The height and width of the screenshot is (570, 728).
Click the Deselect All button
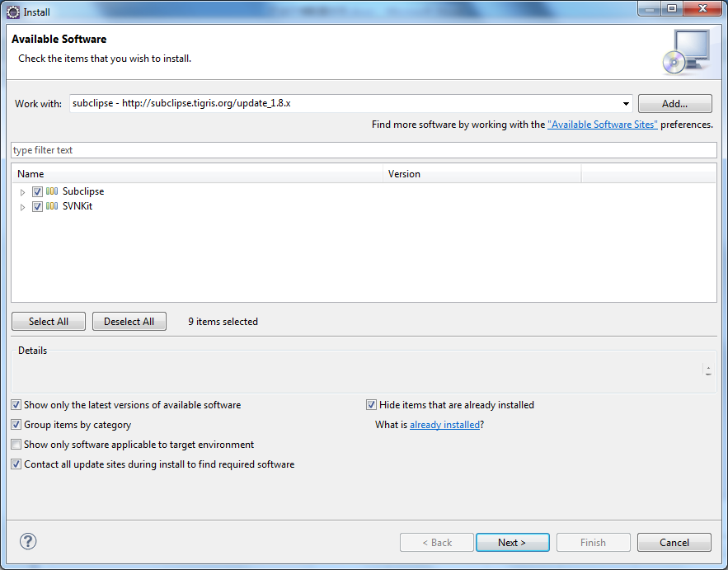point(129,322)
